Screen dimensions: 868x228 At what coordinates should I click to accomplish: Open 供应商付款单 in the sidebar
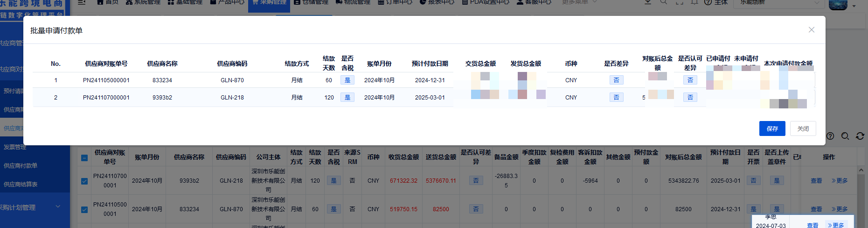[21, 165]
